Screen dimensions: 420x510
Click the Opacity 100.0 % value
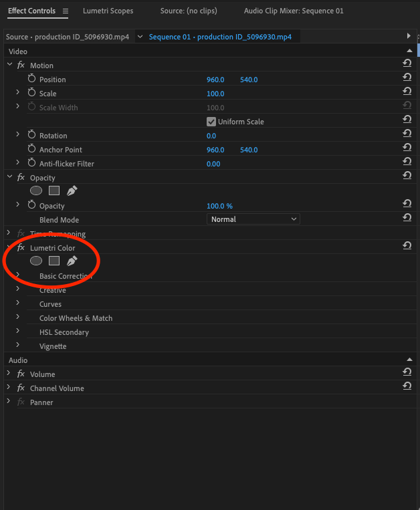click(x=219, y=206)
